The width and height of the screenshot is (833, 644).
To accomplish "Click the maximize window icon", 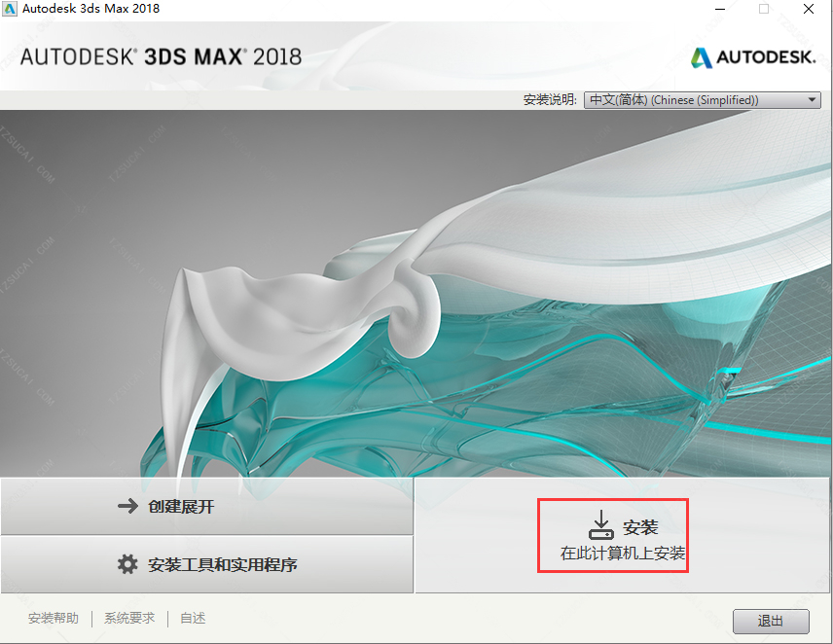I will [763, 9].
